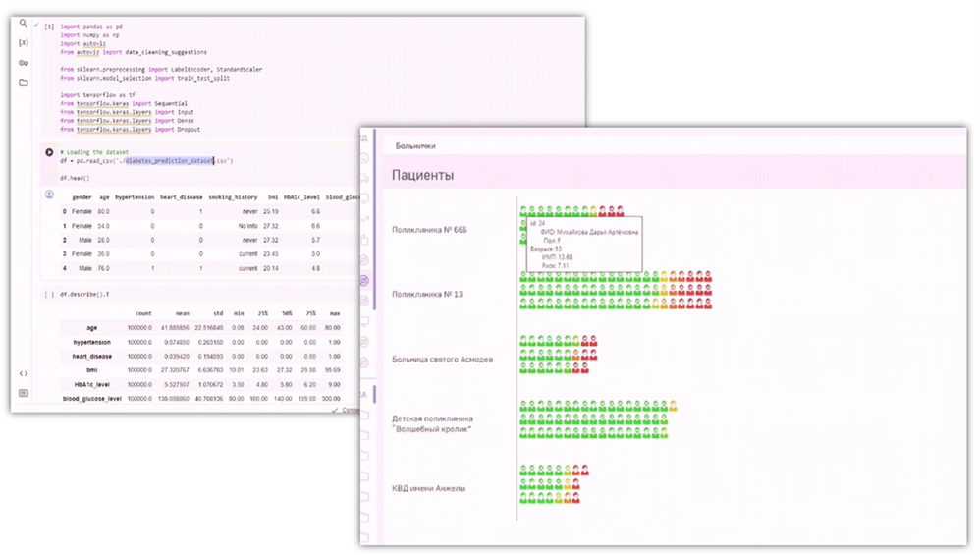Click the gender column header in head table
980x557 pixels.
coord(82,197)
